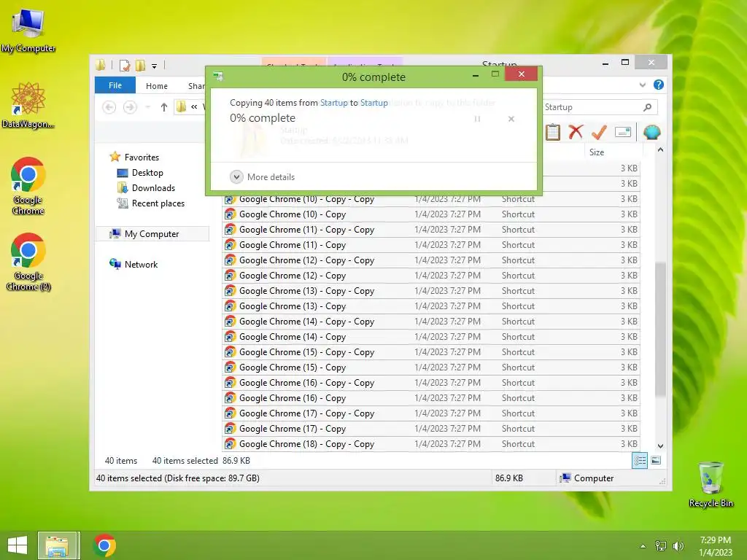Screen dimensions: 747x560
Task: Open My Computer desktop icon
Action: point(28,31)
